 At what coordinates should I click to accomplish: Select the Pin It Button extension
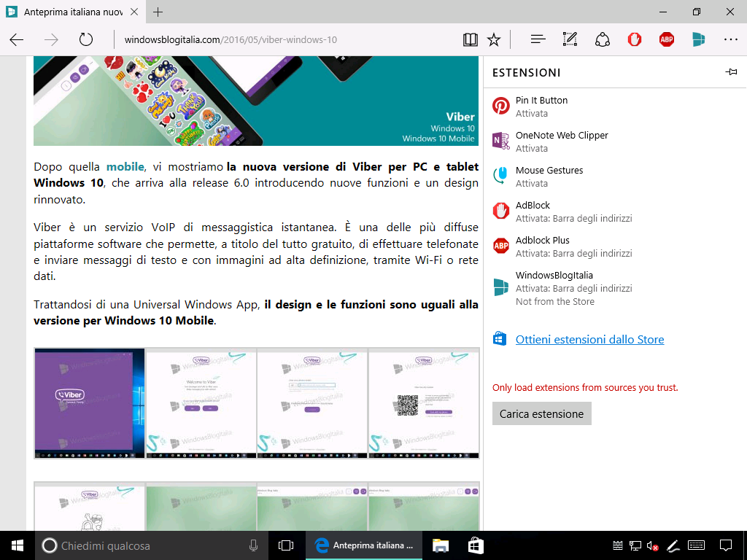pos(614,106)
